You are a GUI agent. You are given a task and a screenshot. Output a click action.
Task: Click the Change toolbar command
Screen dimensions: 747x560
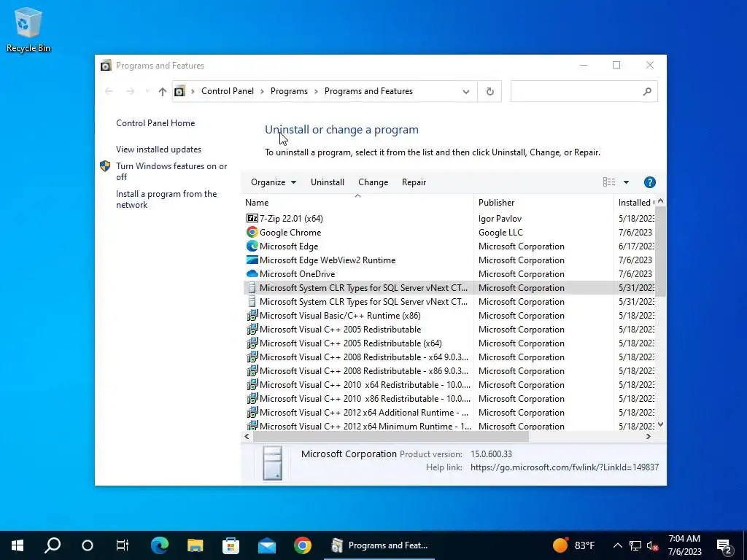373,182
